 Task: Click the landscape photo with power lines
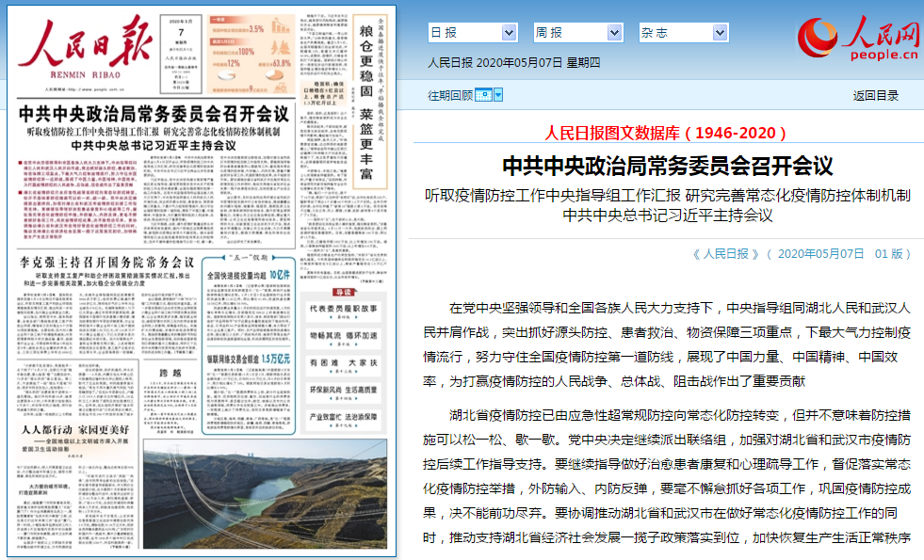[x=266, y=495]
